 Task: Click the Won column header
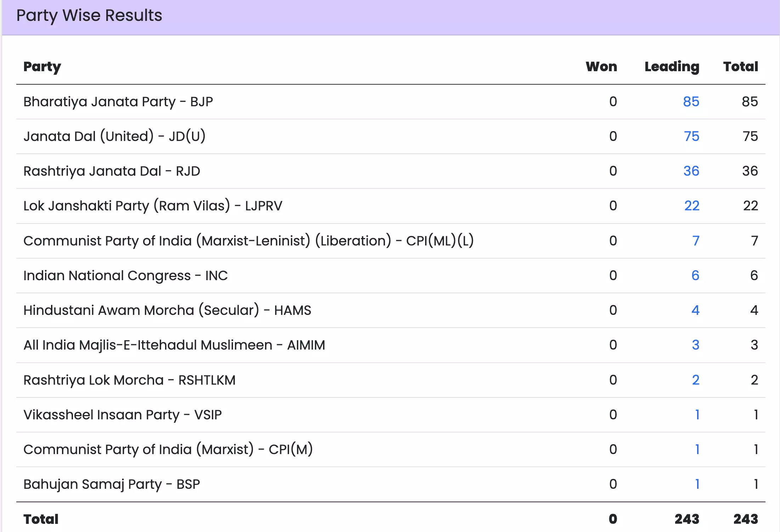(601, 67)
